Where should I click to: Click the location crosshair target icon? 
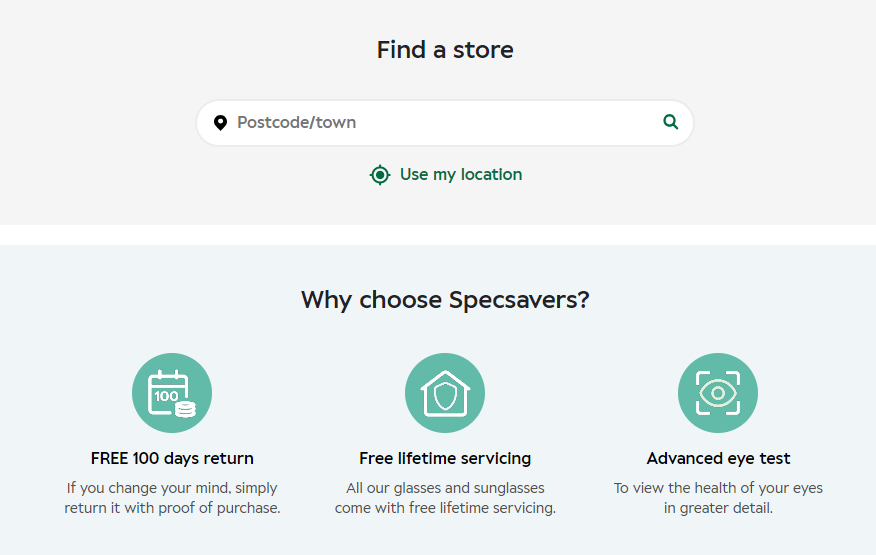[x=380, y=175]
